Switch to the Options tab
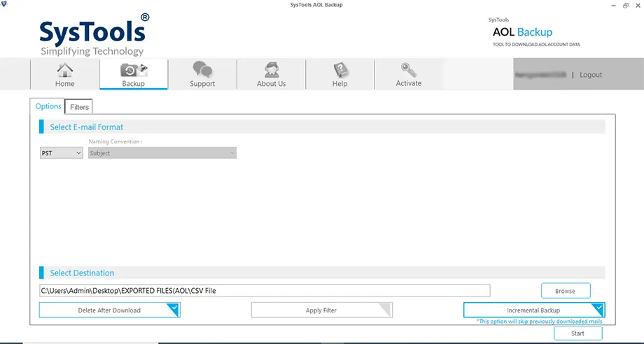 tap(48, 106)
